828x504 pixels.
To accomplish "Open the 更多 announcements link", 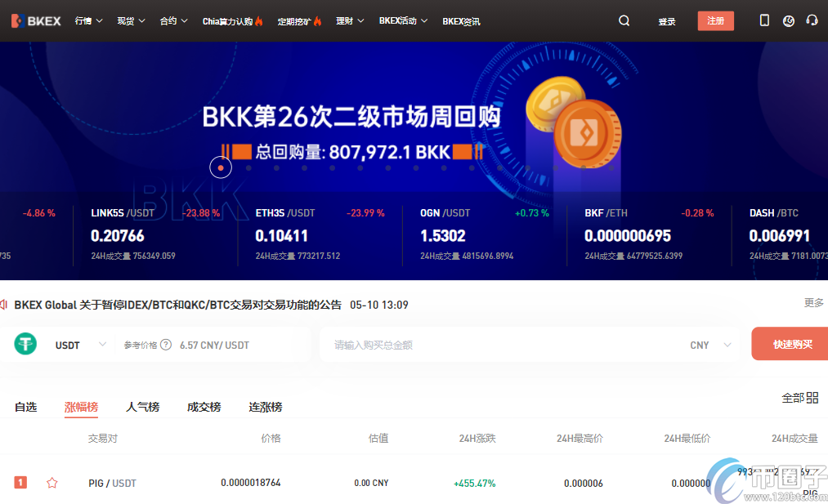I will coord(813,303).
